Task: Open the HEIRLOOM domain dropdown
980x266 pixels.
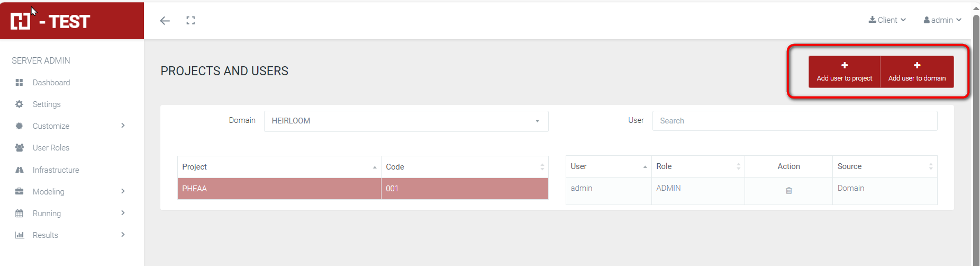Action: point(406,121)
